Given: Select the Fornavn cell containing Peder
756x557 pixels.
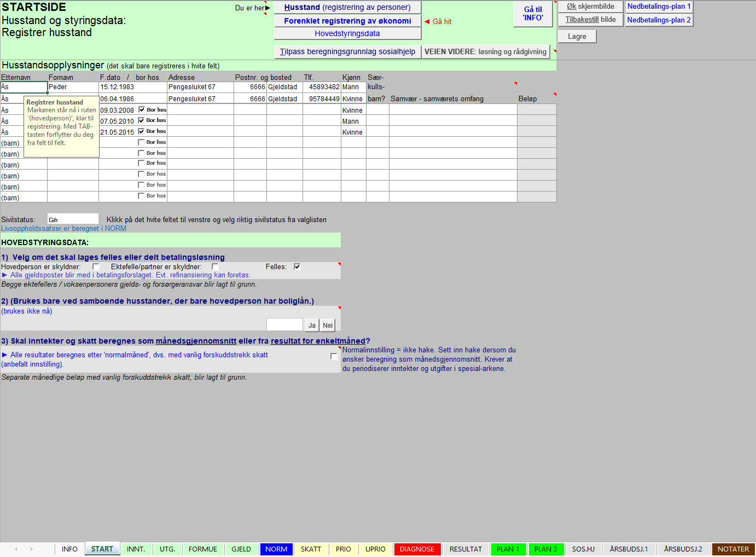Looking at the screenshot, I should (x=73, y=87).
